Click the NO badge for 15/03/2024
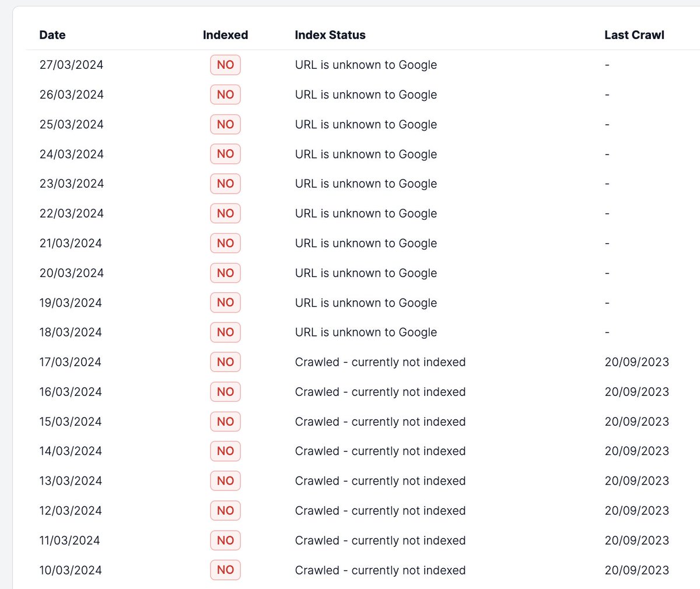Viewport: 700px width, 589px height. pyautogui.click(x=225, y=422)
